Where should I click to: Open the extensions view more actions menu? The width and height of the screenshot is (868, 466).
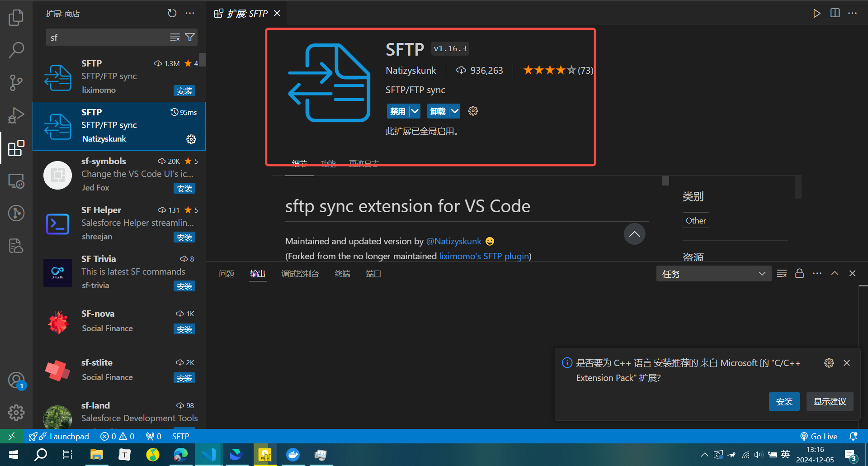coord(190,13)
